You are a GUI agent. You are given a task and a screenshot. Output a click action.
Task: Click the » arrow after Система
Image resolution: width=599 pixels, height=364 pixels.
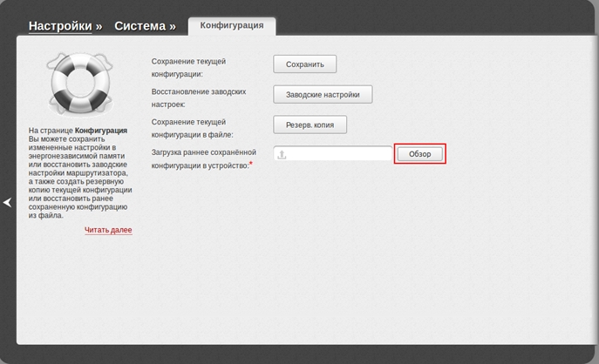[173, 26]
